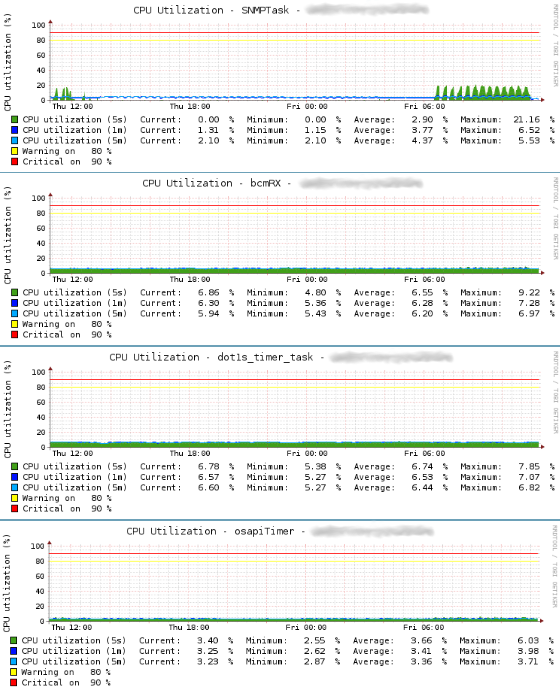Image resolution: width=560 pixels, height=693 pixels.
Task: Click 'CPU utilization (5s)' label in SNMPTask legend
Action: pyautogui.click(x=75, y=120)
